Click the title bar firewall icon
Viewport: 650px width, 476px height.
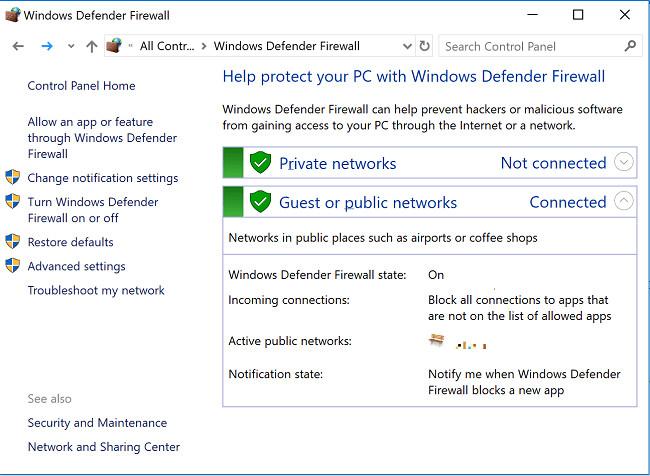[12, 15]
